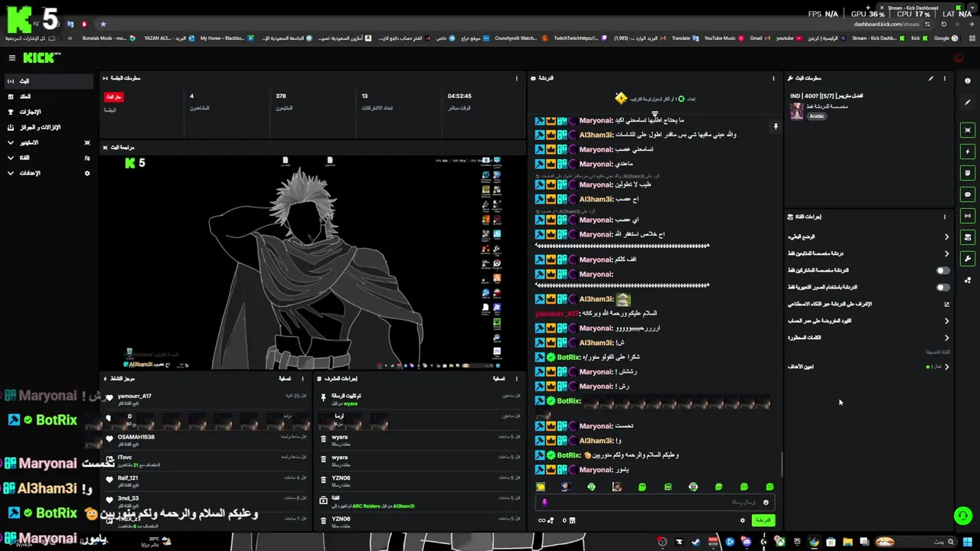Viewport: 980px width, 551px height.
Task: Toggle emotes-only chat switch
Action: [x=943, y=287]
